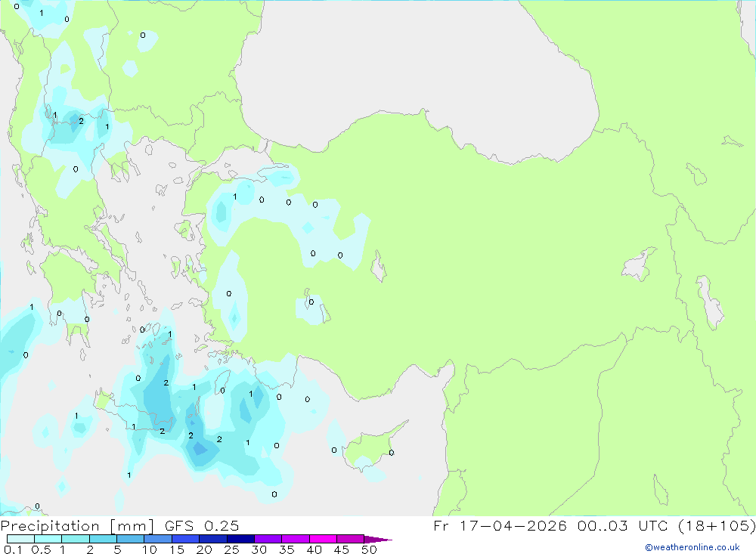Choose the 2–5 mm legend swatch
Screen dimensions: 756x554
pyautogui.click(x=103, y=539)
